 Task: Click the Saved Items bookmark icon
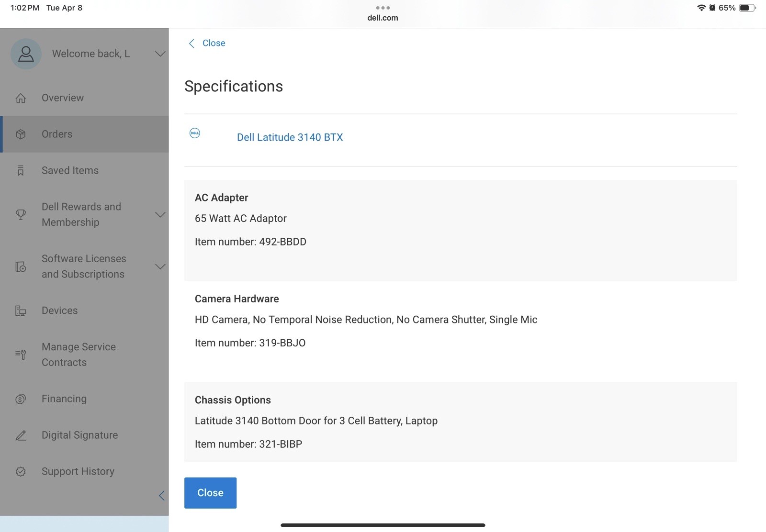[21, 171]
